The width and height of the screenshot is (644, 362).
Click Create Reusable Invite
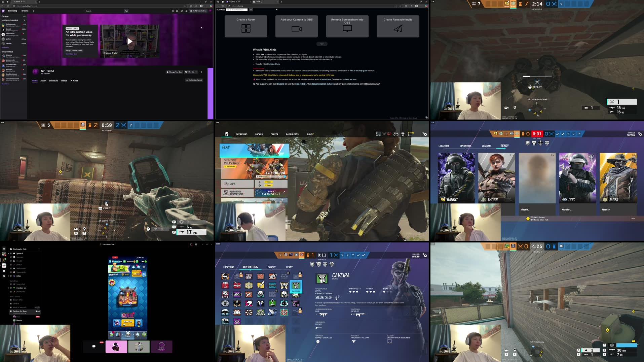[398, 26]
